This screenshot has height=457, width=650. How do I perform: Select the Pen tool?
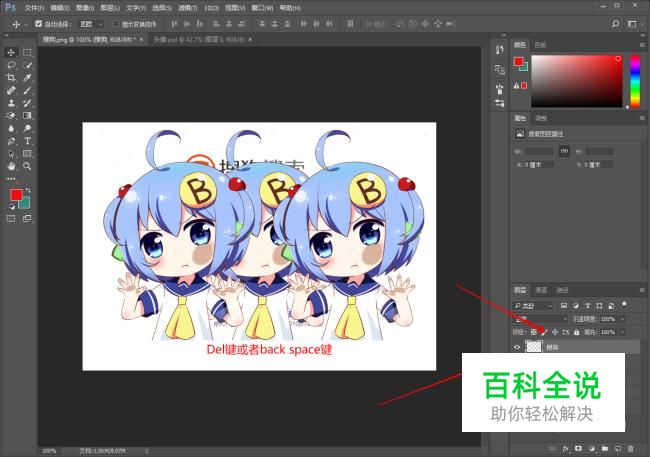(11, 141)
